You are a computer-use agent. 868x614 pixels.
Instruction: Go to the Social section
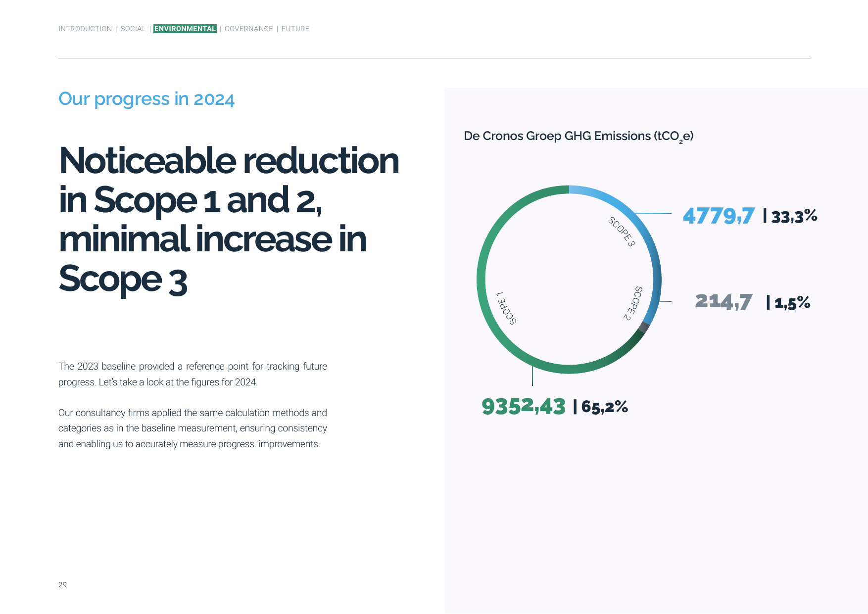(x=133, y=29)
